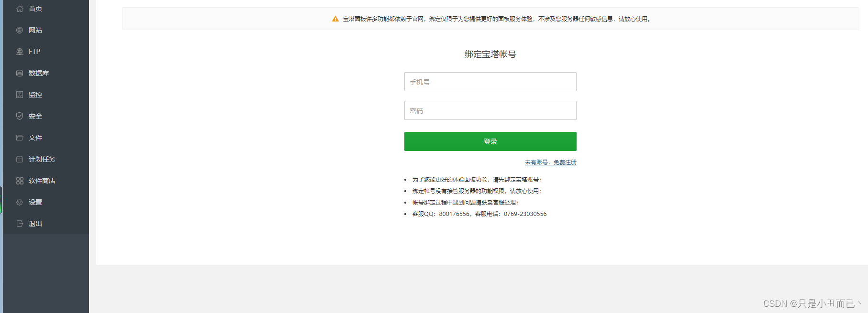Click the orange warning triangle icon
This screenshot has width=868, height=313.
(335, 19)
